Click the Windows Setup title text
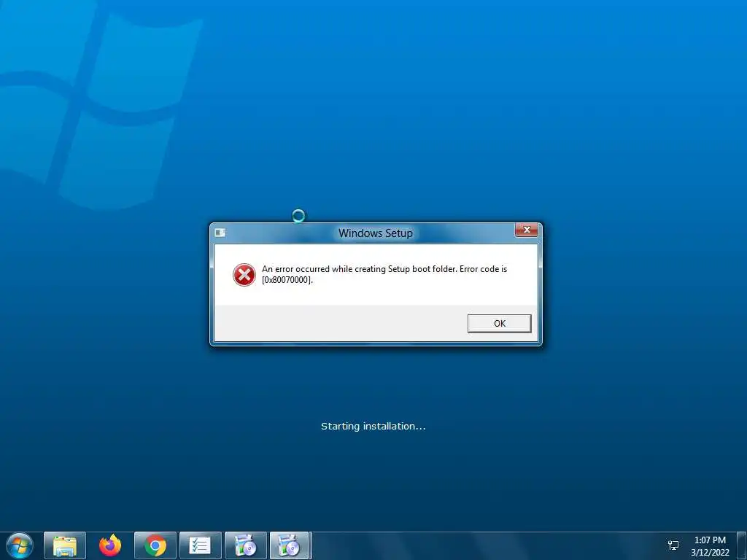This screenshot has width=747, height=560. pos(376,233)
